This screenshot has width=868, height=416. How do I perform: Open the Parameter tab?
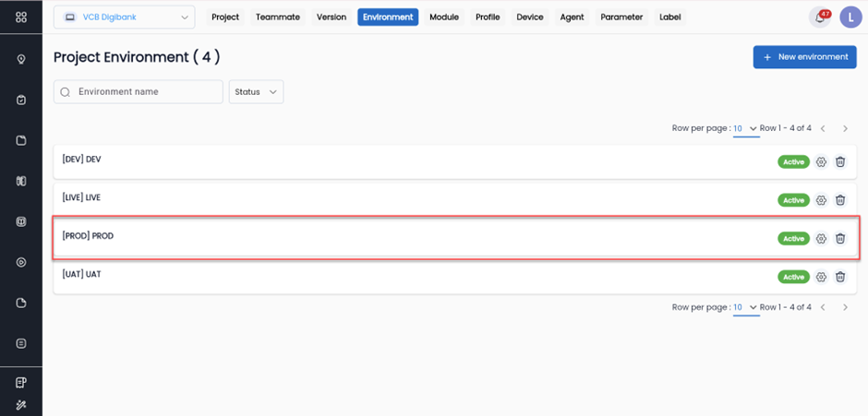tap(621, 18)
